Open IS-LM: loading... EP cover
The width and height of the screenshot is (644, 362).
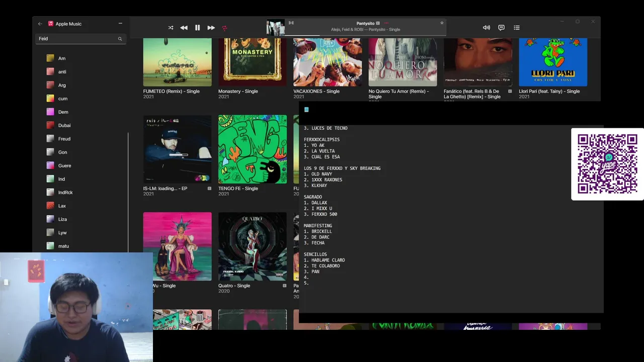177,149
